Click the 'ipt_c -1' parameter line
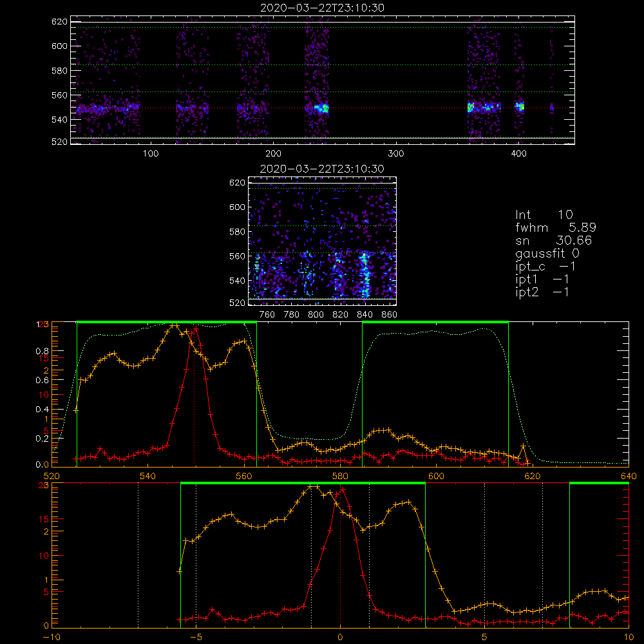Viewport: 644px width, 644px height. [x=545, y=267]
